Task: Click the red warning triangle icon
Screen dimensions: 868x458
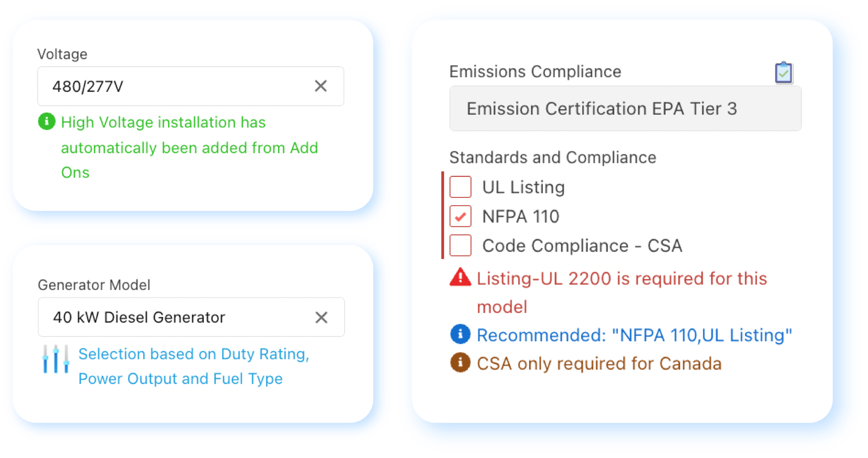Action: pyautogui.click(x=460, y=277)
